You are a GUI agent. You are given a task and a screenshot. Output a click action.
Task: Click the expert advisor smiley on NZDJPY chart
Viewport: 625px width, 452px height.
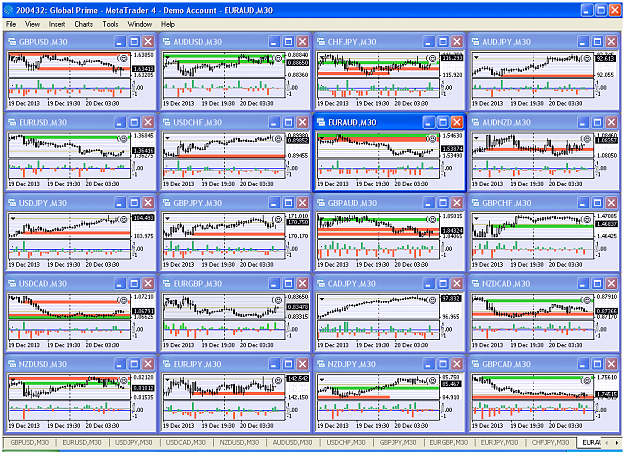(x=432, y=380)
